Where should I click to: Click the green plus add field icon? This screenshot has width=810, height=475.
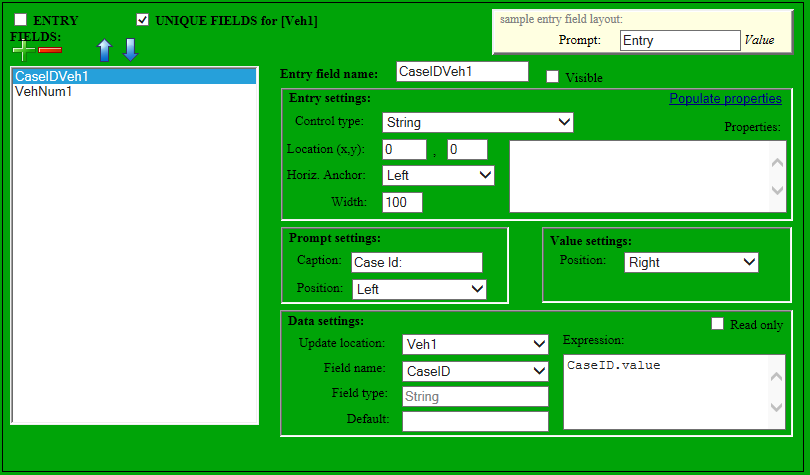pyautogui.click(x=22, y=49)
